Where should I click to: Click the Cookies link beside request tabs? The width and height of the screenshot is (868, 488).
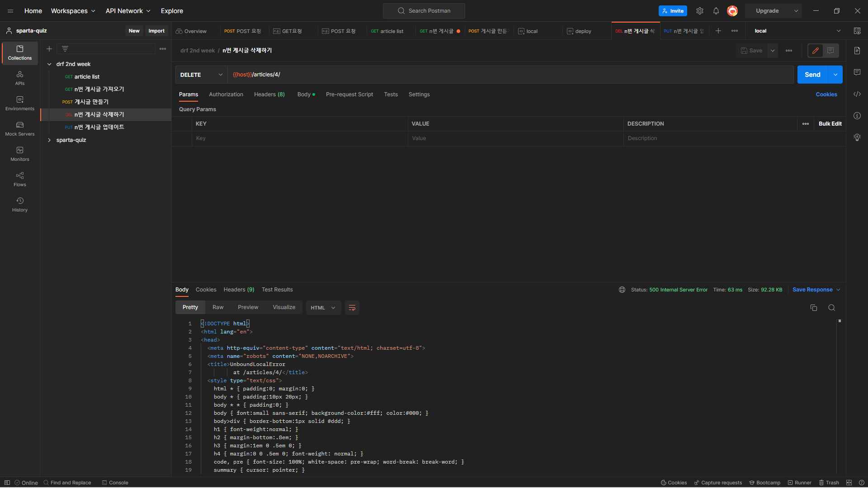pos(826,94)
